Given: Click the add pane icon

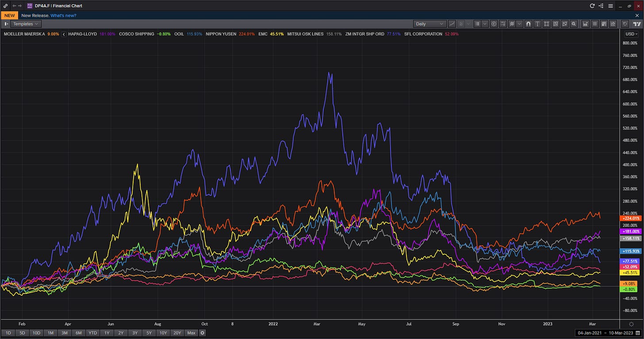Looking at the screenshot, I should [x=556, y=24].
